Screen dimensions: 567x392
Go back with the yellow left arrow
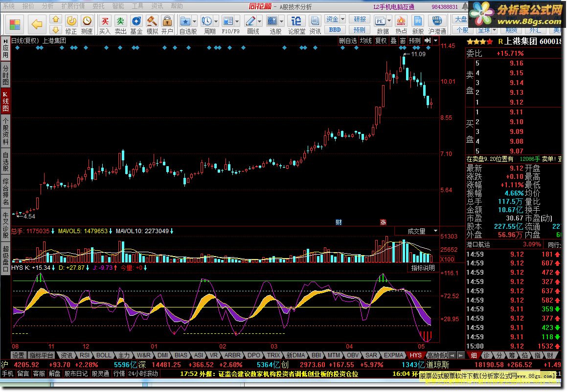(37, 24)
